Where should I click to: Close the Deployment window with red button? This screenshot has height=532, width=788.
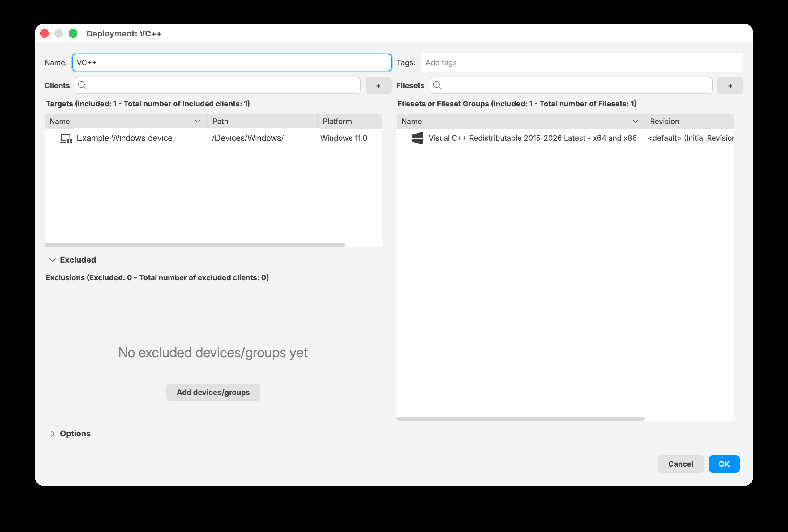tap(45, 34)
